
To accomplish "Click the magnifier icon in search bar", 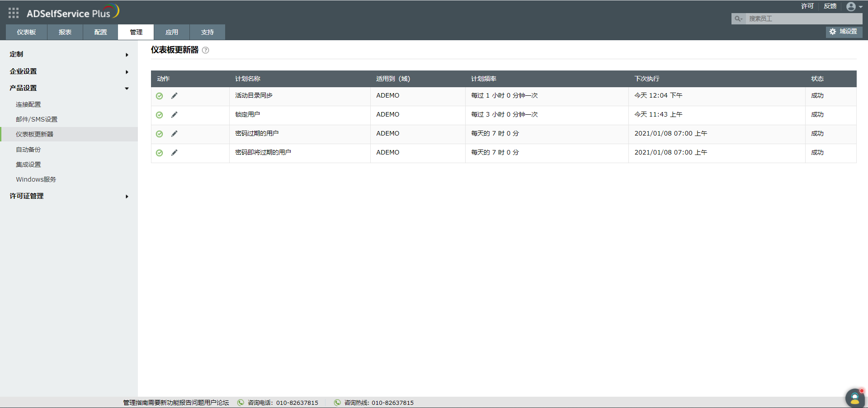I will tap(737, 19).
